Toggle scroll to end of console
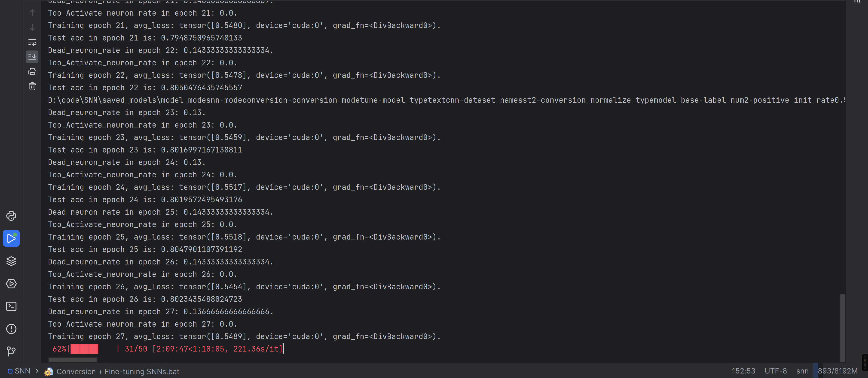The width and height of the screenshot is (868, 378). (32, 57)
